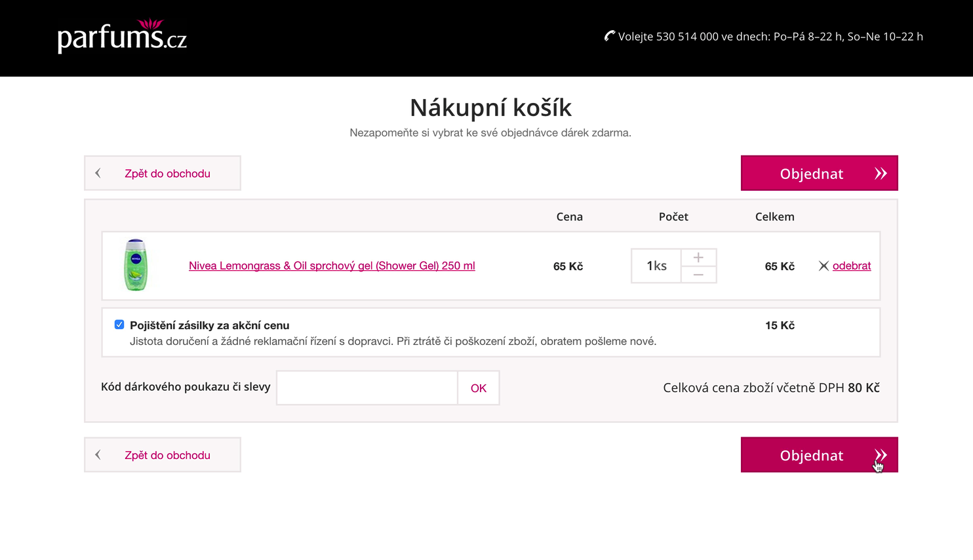
Task: Open Nivea Lemongrass & Oil sprchový gel link
Action: click(332, 266)
